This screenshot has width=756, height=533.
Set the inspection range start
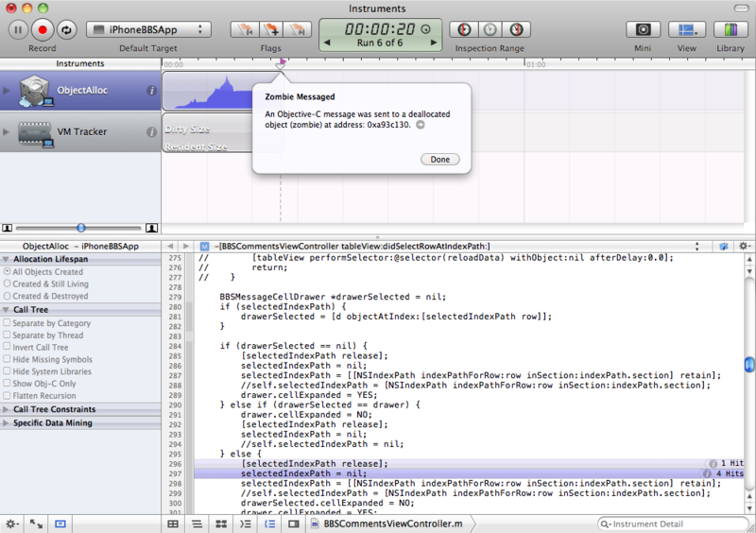464,29
